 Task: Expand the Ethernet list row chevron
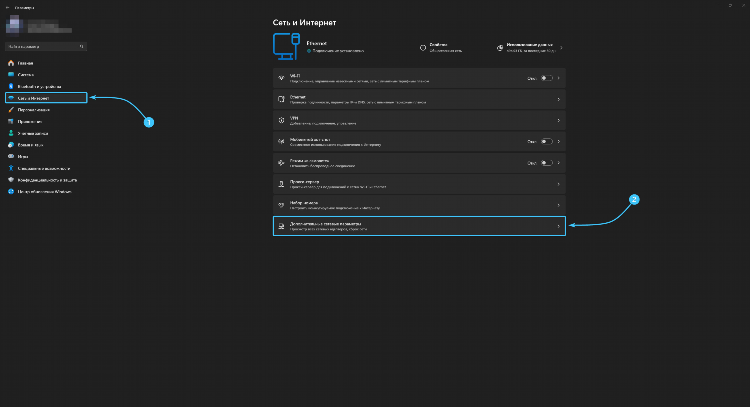tap(559, 99)
